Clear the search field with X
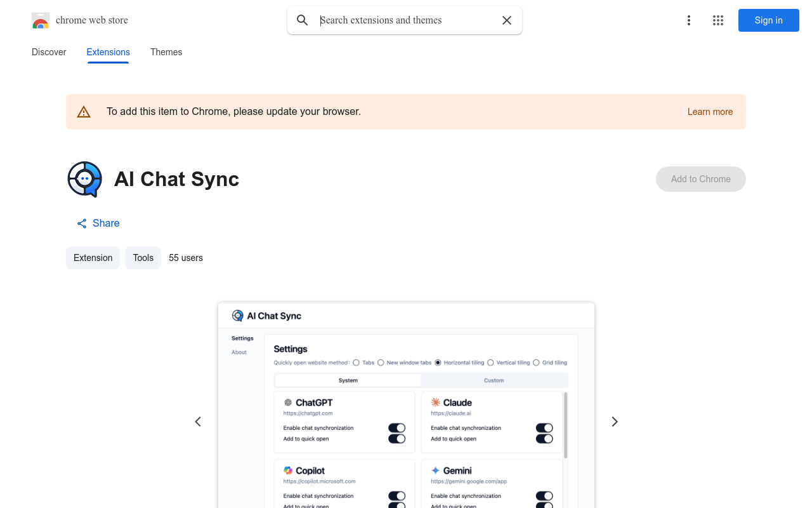The width and height of the screenshot is (812, 508). 507,20
